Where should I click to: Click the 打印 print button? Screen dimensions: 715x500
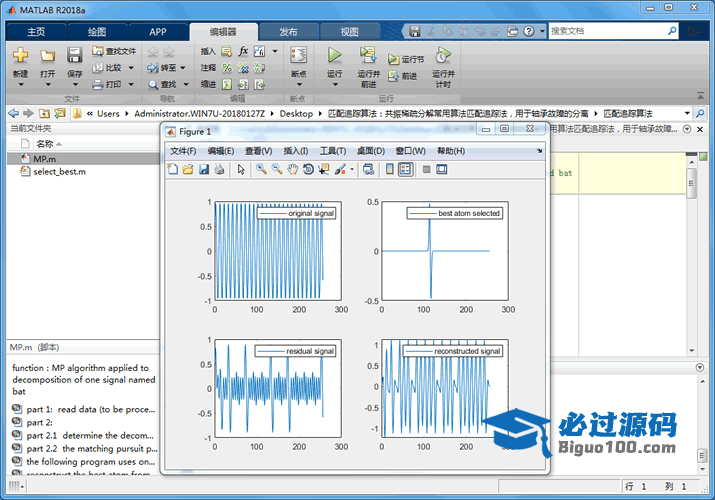click(x=107, y=84)
